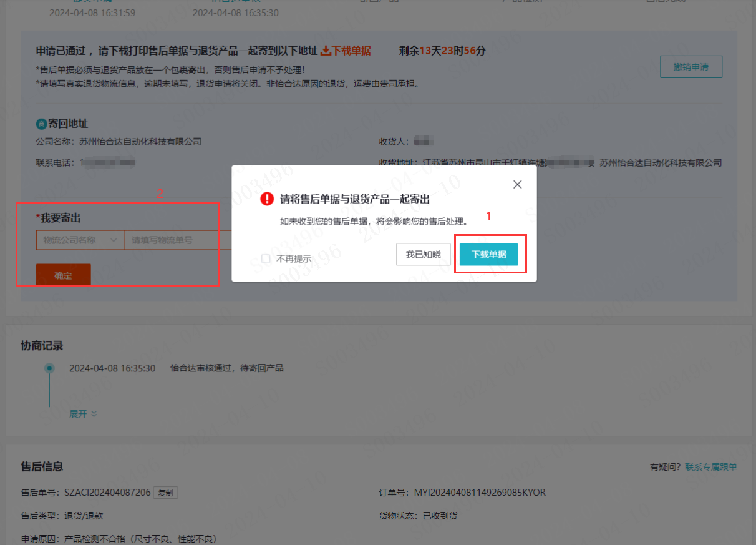Enable the 不再提示 checkbox

pyautogui.click(x=266, y=258)
